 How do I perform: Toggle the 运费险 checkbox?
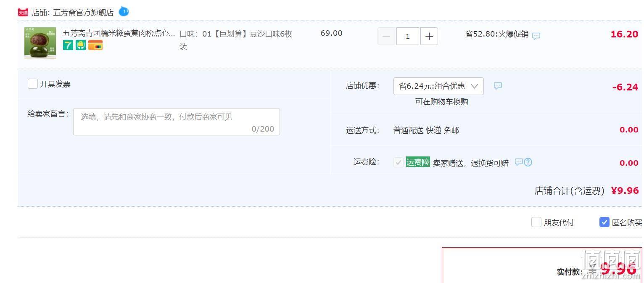point(399,162)
